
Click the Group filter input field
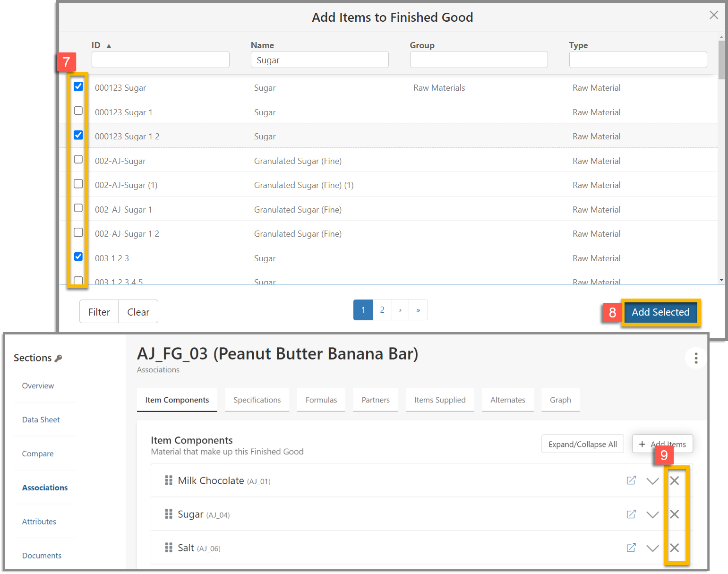[479, 60]
